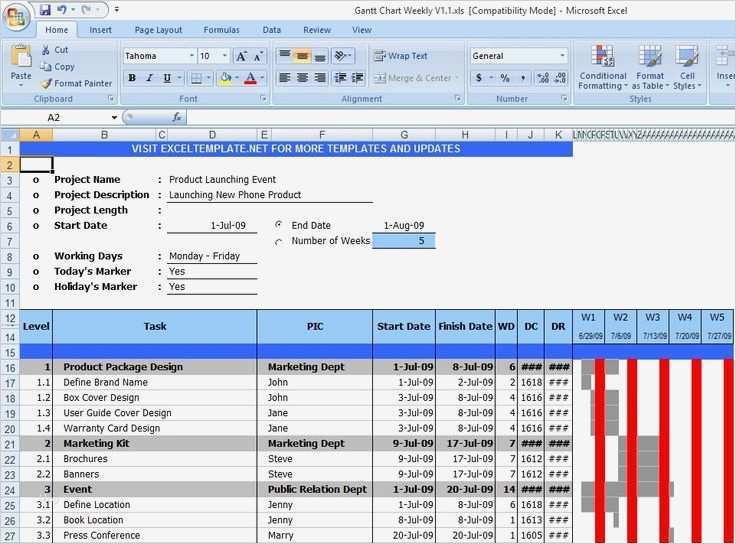
Task: Click the ExcelTemplate.net banner
Action: click(296, 149)
